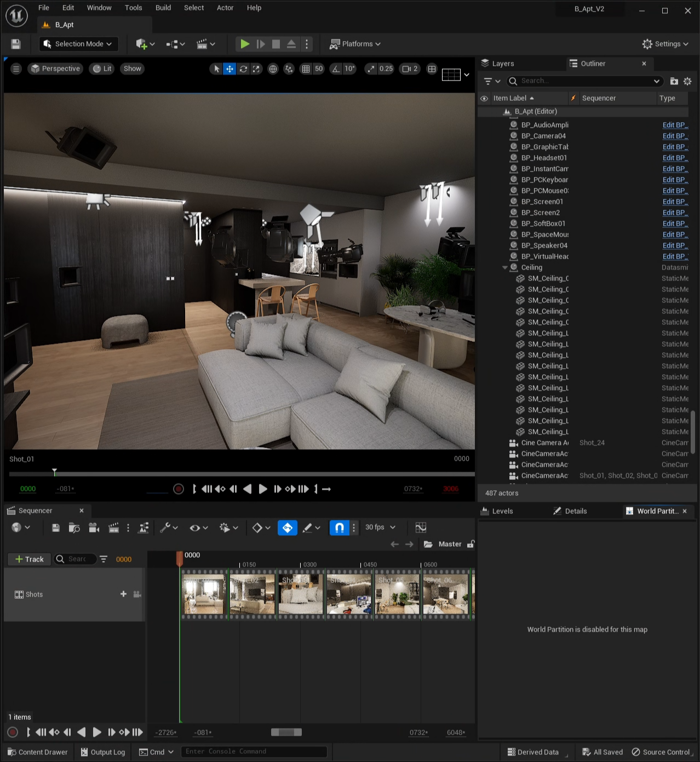Click Sequencer create camera icon
This screenshot has height=762, width=700.
pos(94,528)
